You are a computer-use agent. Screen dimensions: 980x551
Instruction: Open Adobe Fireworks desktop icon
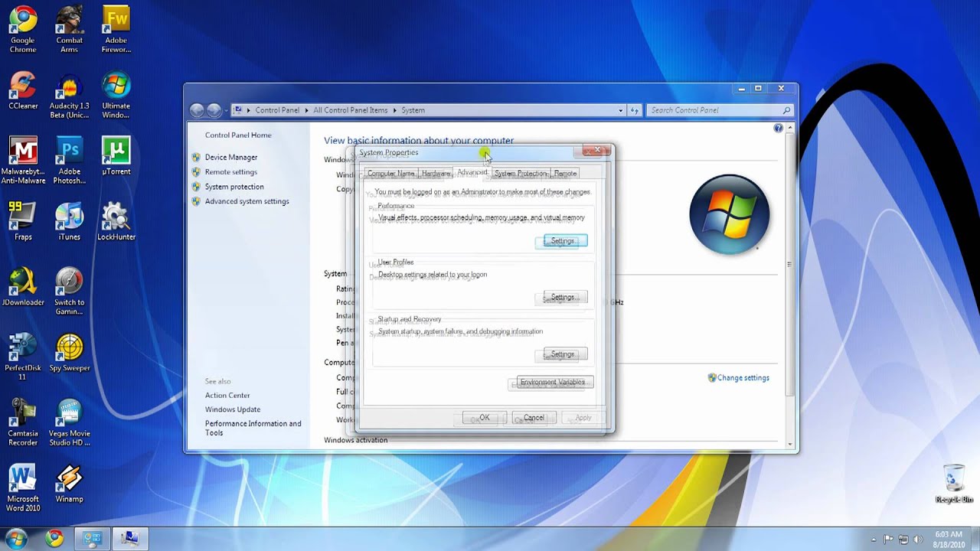(x=116, y=29)
